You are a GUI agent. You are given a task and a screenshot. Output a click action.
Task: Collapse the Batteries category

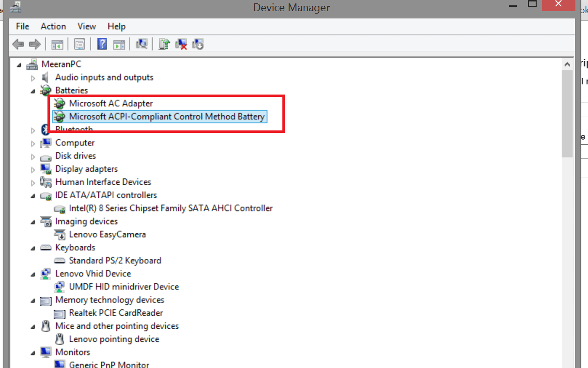[32, 90]
